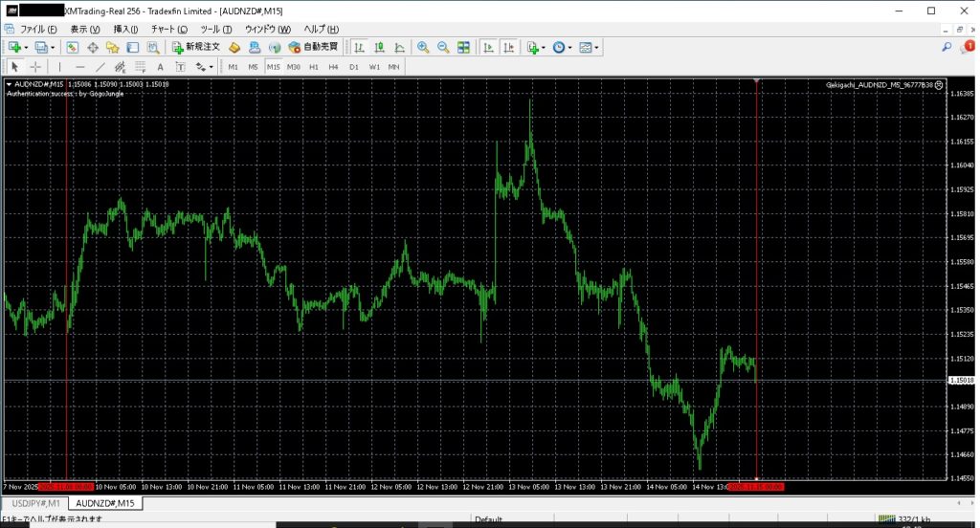Toggle the Auto Trading (自動売買) button
Viewport: 980px width, 528px height.
tap(312, 47)
